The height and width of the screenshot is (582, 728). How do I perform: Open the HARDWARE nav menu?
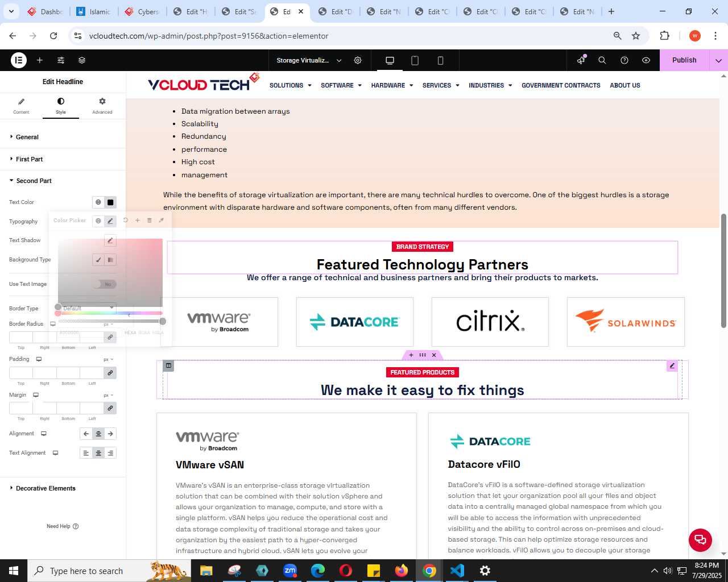391,85
